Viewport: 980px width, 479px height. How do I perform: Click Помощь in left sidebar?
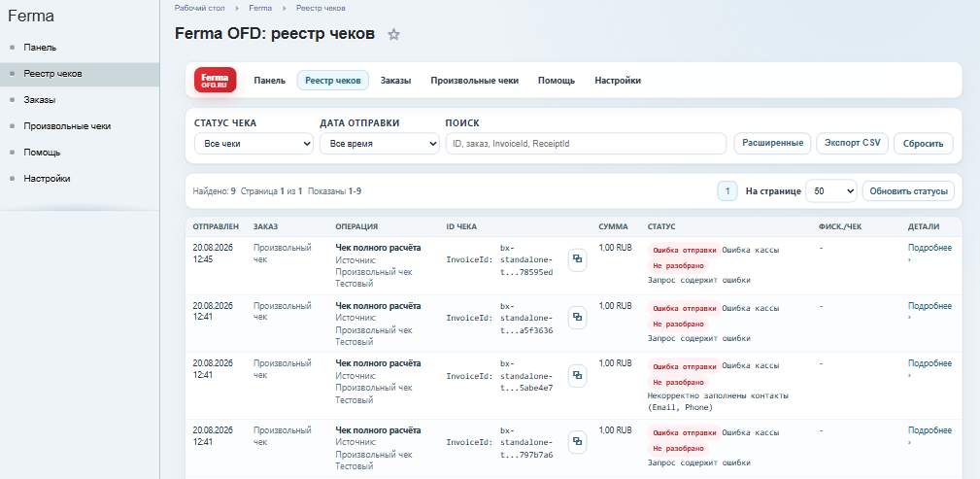click(42, 153)
